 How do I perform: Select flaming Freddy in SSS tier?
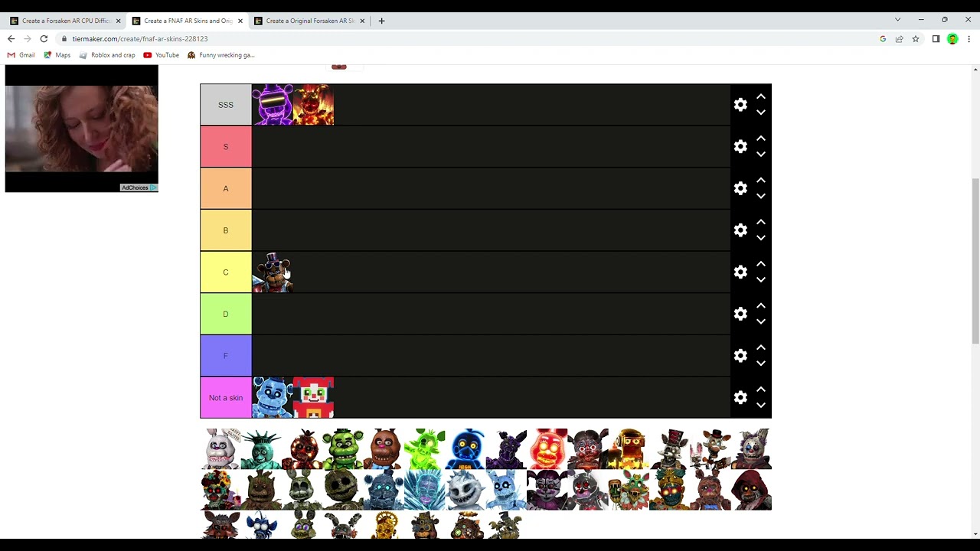pyautogui.click(x=314, y=105)
